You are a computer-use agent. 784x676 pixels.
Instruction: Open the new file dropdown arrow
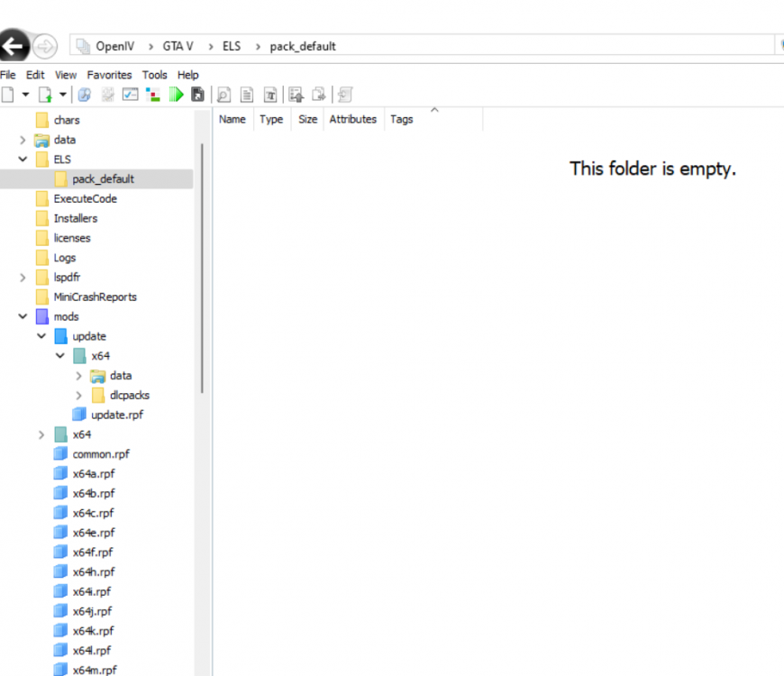[x=25, y=94]
